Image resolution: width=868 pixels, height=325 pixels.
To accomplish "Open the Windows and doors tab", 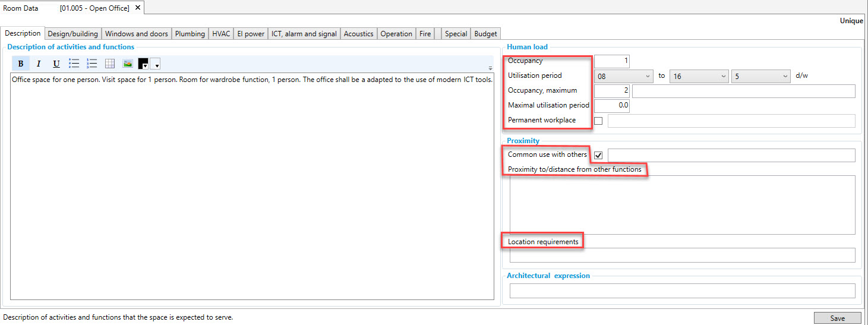I will pos(137,34).
